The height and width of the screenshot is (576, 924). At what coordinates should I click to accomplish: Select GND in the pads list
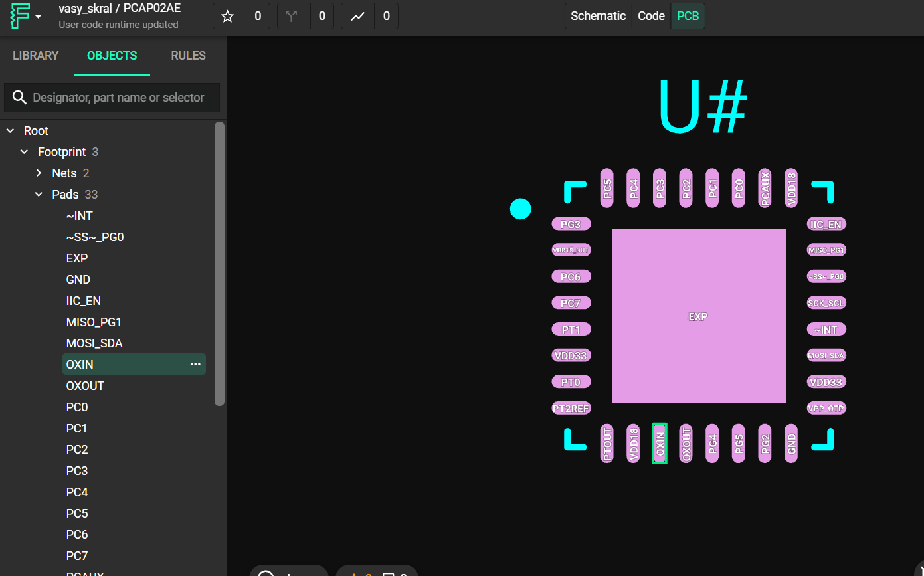click(x=78, y=280)
